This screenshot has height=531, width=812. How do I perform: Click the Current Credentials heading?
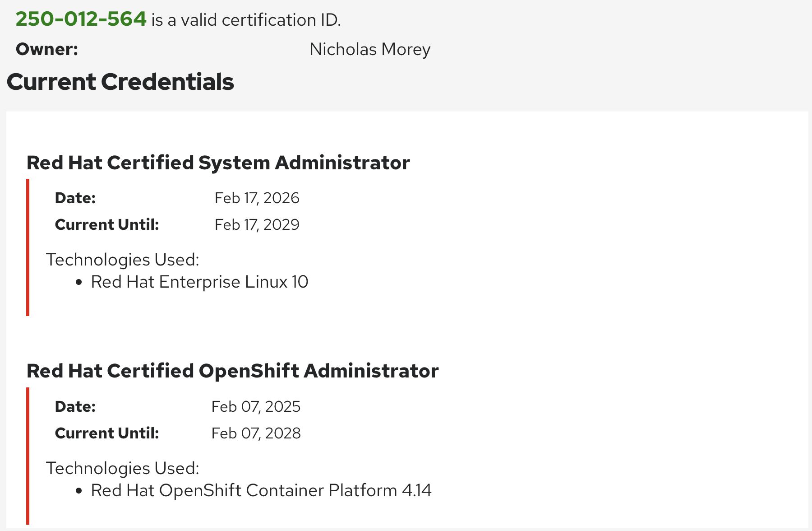(120, 82)
